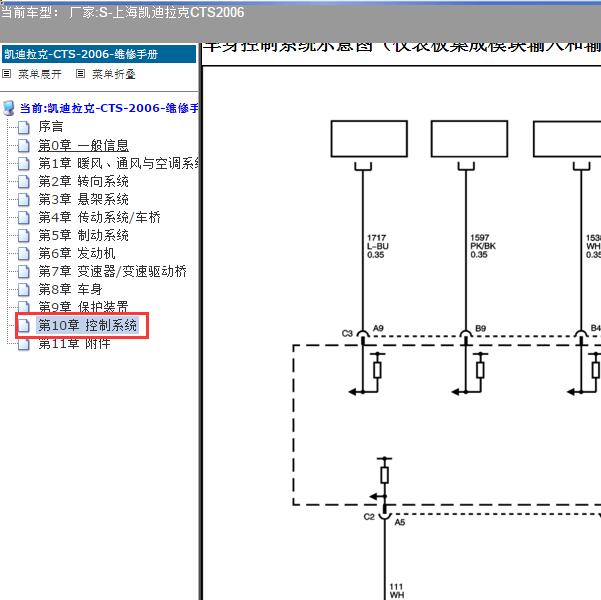Click document icon next to 第5章

24,236
